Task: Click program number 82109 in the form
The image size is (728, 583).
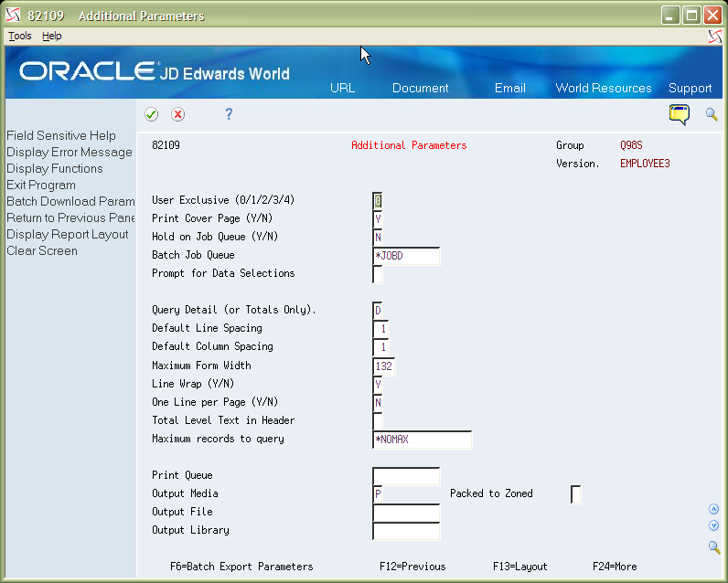Action: tap(166, 145)
